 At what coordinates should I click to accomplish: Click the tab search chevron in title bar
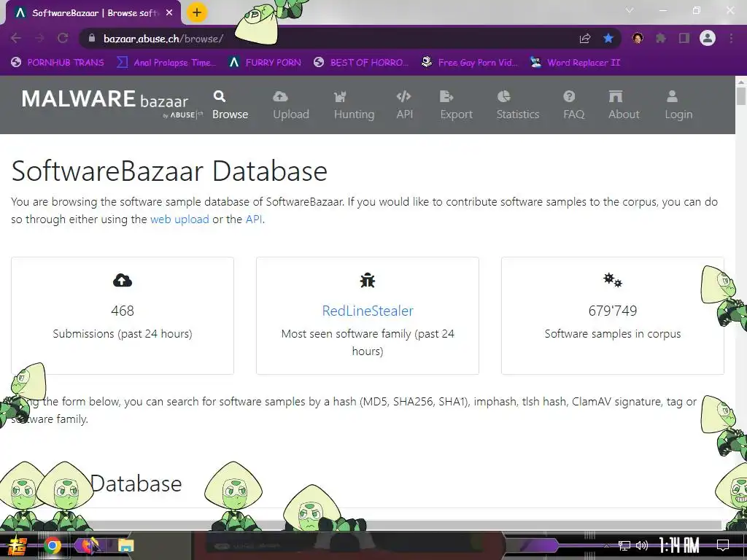[630, 10]
